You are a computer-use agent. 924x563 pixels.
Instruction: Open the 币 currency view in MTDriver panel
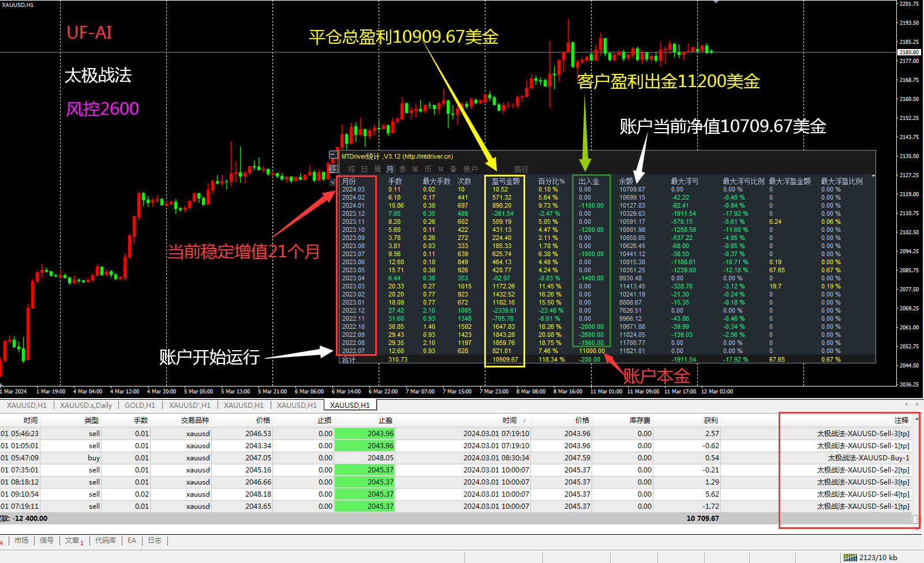[427, 168]
